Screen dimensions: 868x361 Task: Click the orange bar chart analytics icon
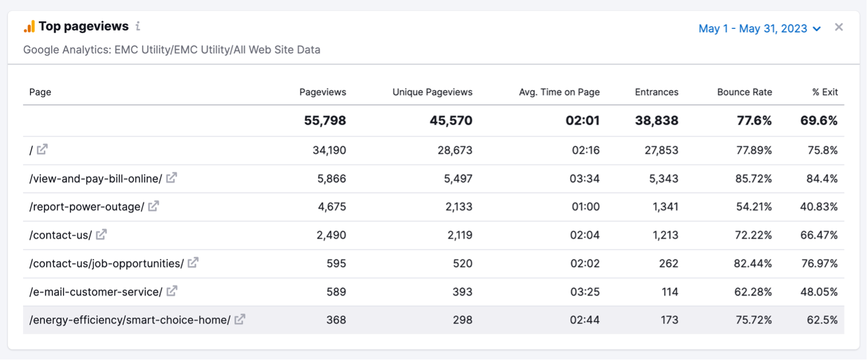29,26
